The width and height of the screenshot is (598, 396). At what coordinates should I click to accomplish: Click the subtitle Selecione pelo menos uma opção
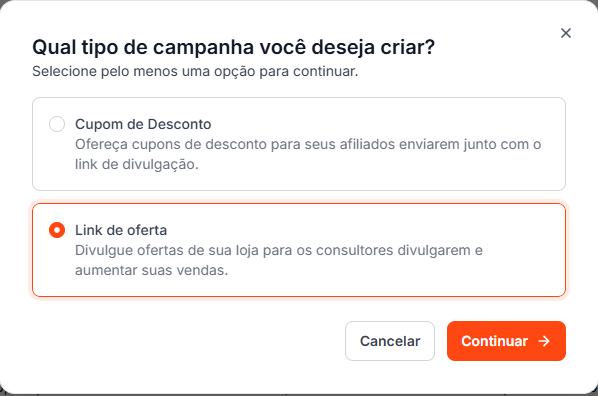click(195, 71)
